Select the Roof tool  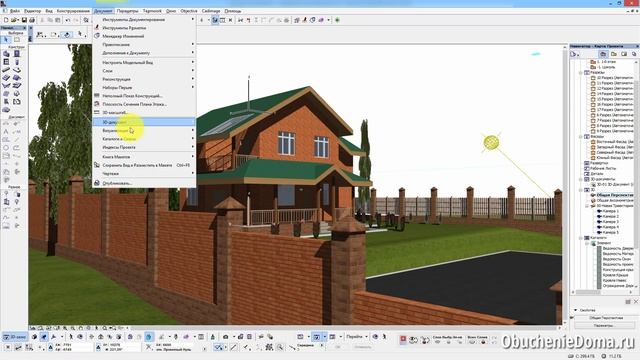pyautogui.click(x=17, y=78)
